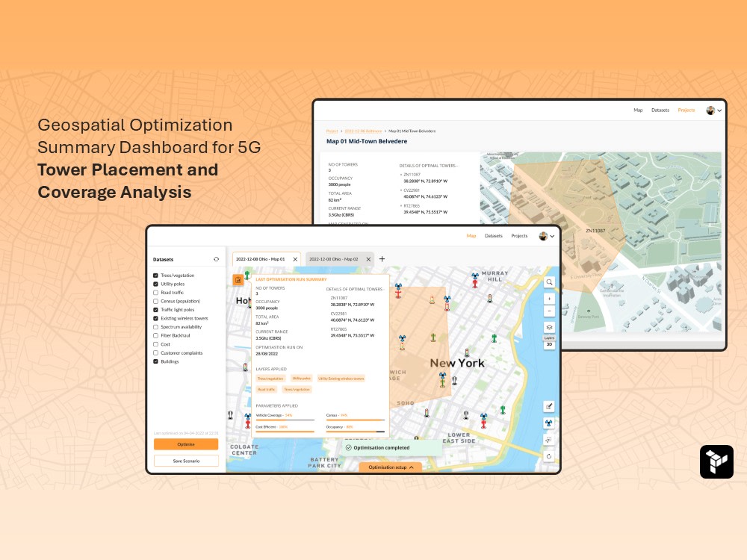Open Projects nav item in front window
Image resolution: width=747 pixels, height=560 pixels.
coord(519,236)
